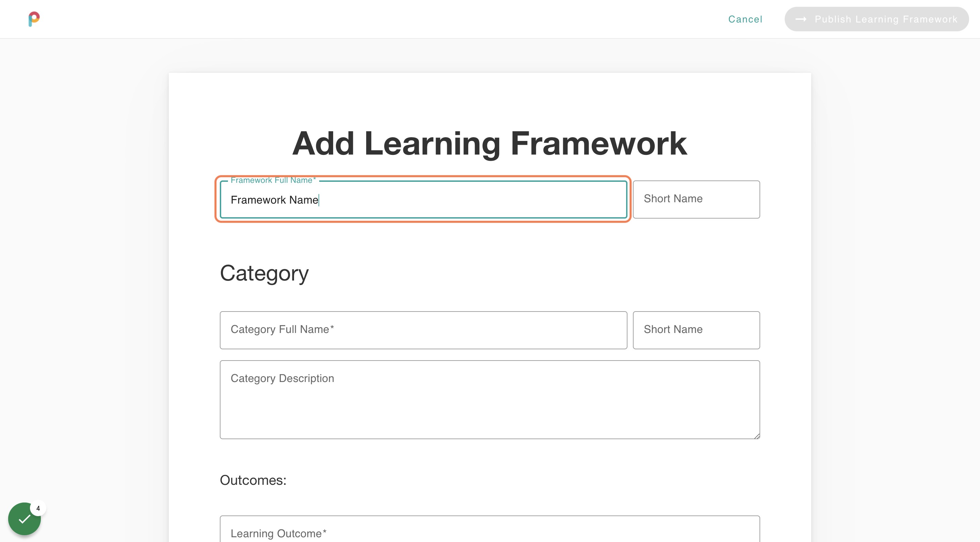980x542 pixels.
Task: Click the Outcomes label above Learning Outcome
Action: [x=253, y=480]
